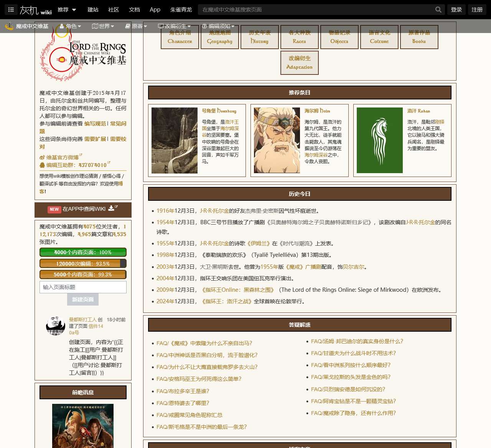491x448 pixels.
Task: Open the green Rohan flag thumbnail
Action: 380,141
